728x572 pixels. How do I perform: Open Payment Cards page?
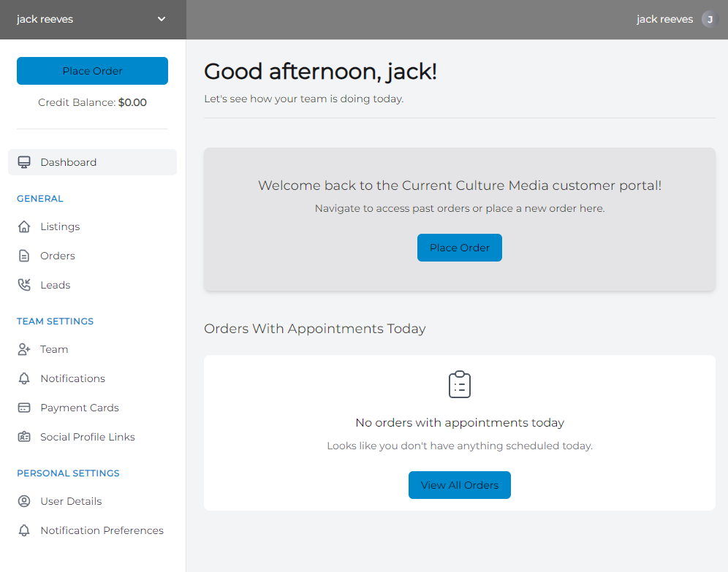[92, 408]
